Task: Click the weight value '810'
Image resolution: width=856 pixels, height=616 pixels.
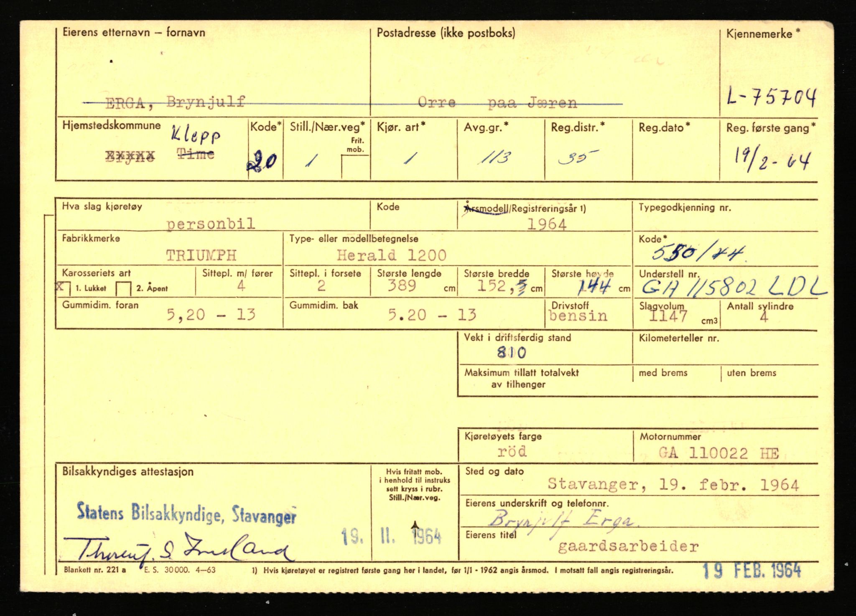Action: 512,353
